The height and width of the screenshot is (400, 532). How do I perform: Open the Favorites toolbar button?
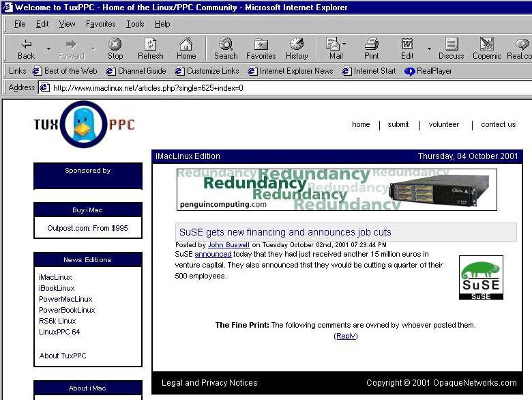coord(261,49)
